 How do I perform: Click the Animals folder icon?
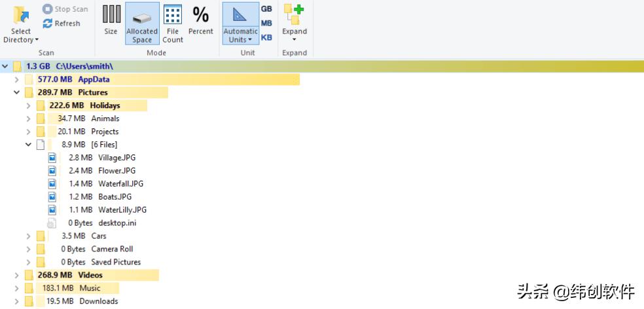point(41,118)
